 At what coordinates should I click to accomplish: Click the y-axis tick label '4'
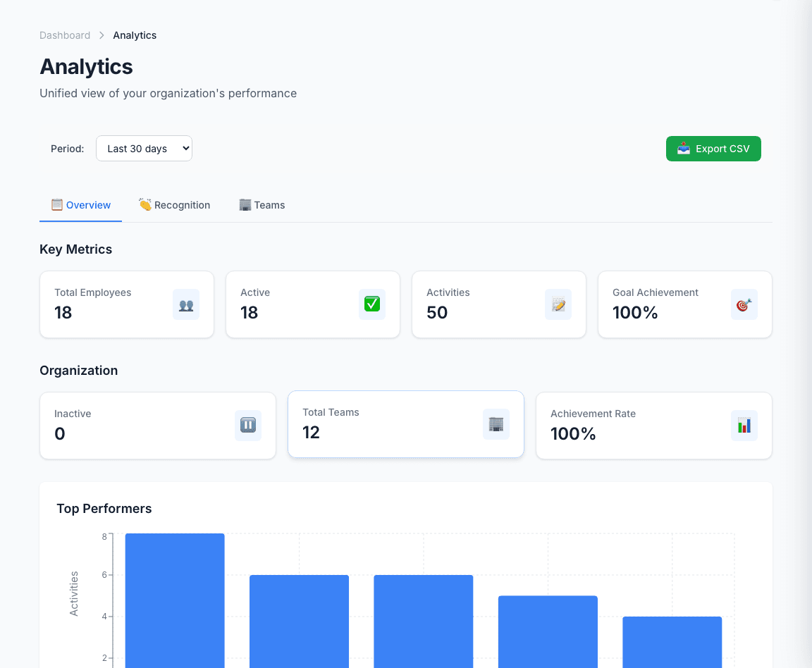click(104, 617)
